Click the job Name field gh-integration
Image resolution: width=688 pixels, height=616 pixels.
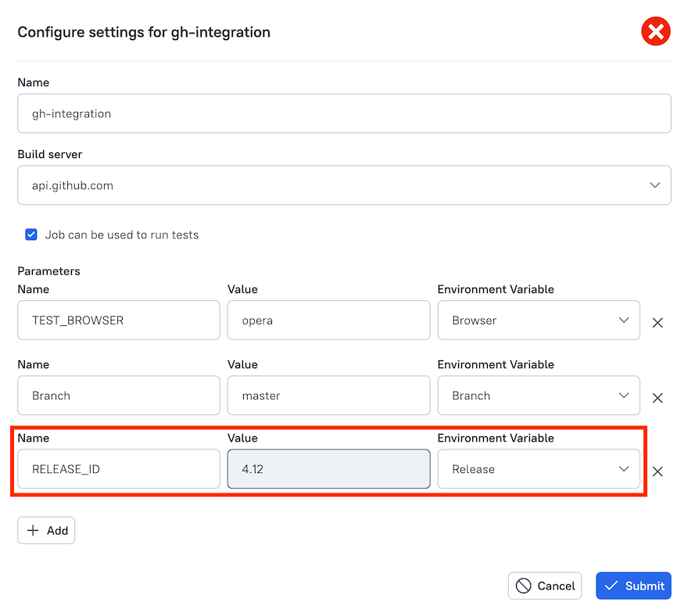344,113
